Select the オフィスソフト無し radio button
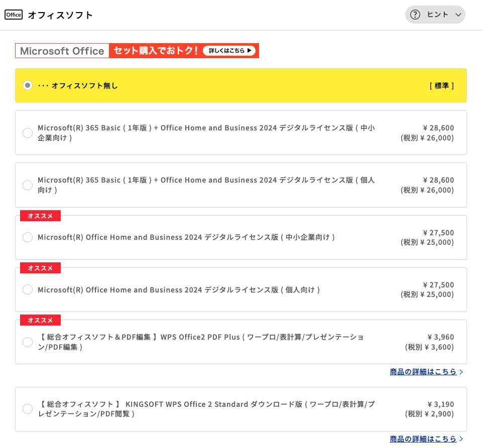The image size is (485, 448). [28, 85]
